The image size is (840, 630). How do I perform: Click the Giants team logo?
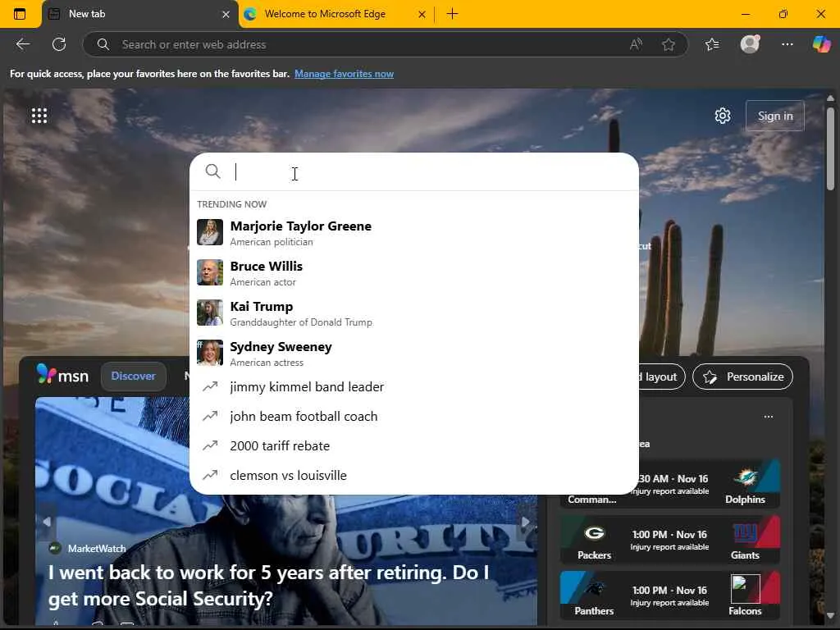[x=745, y=533]
